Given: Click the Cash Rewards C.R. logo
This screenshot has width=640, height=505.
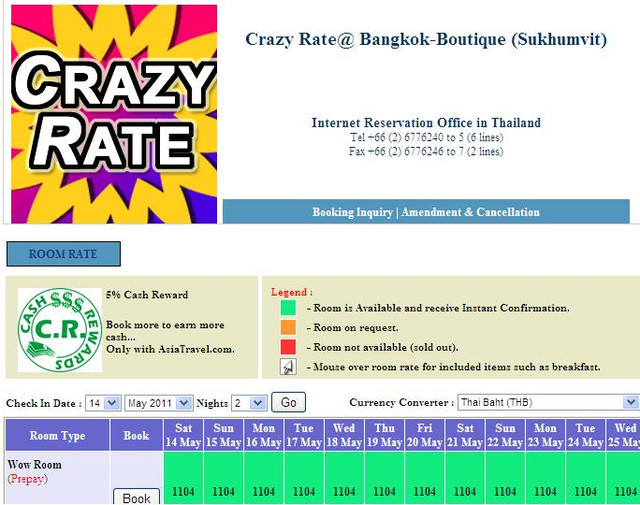Looking at the screenshot, I should [x=60, y=330].
